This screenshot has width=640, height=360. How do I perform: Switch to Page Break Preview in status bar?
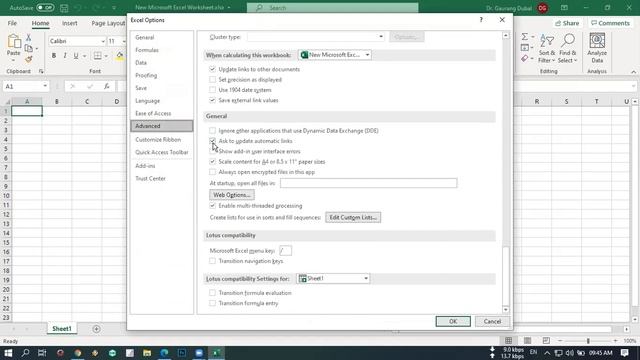click(x=546, y=340)
